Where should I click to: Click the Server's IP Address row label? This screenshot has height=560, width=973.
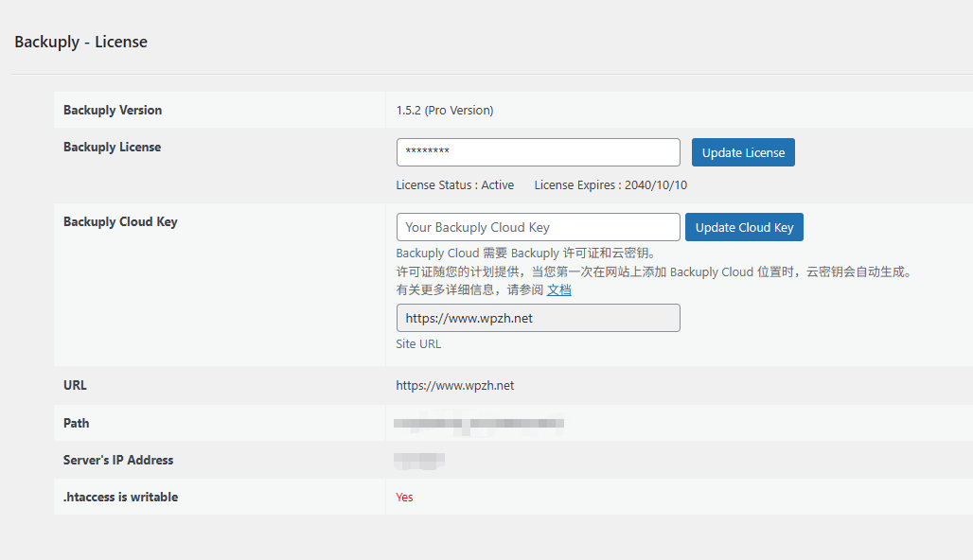[x=117, y=460]
